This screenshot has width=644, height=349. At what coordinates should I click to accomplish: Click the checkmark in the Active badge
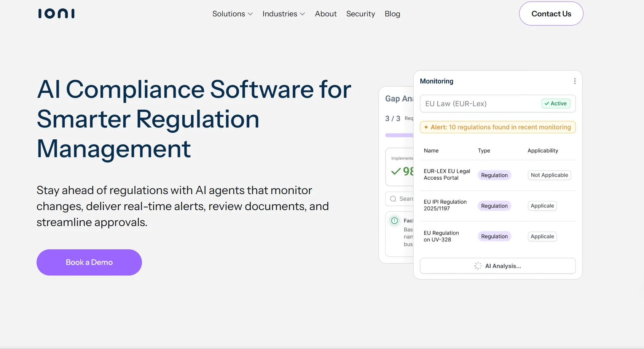(x=547, y=104)
